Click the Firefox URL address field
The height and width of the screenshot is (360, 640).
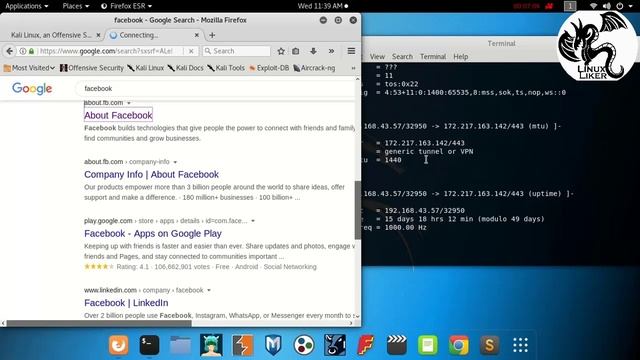(107, 51)
